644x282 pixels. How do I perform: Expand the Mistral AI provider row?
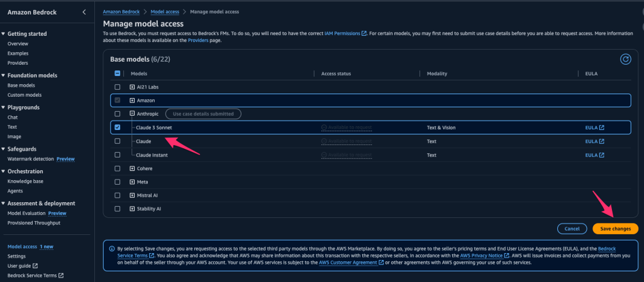pyautogui.click(x=132, y=195)
